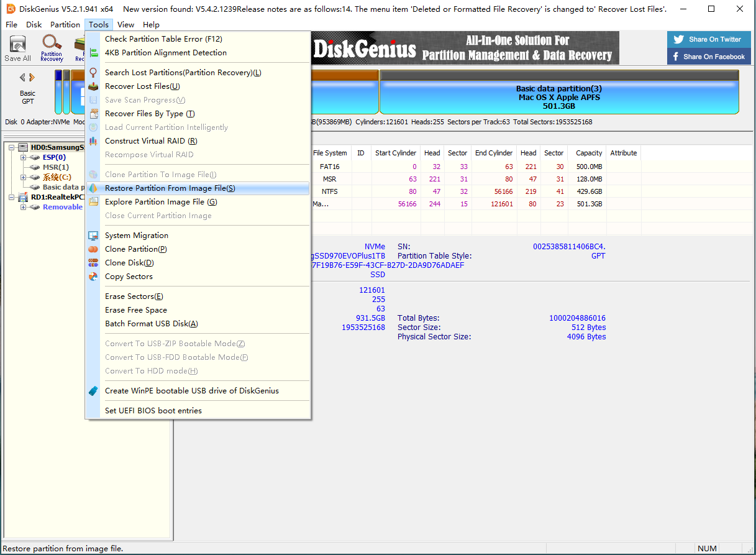The image size is (756, 555).
Task: Click the Attribute column header
Action: pos(624,153)
